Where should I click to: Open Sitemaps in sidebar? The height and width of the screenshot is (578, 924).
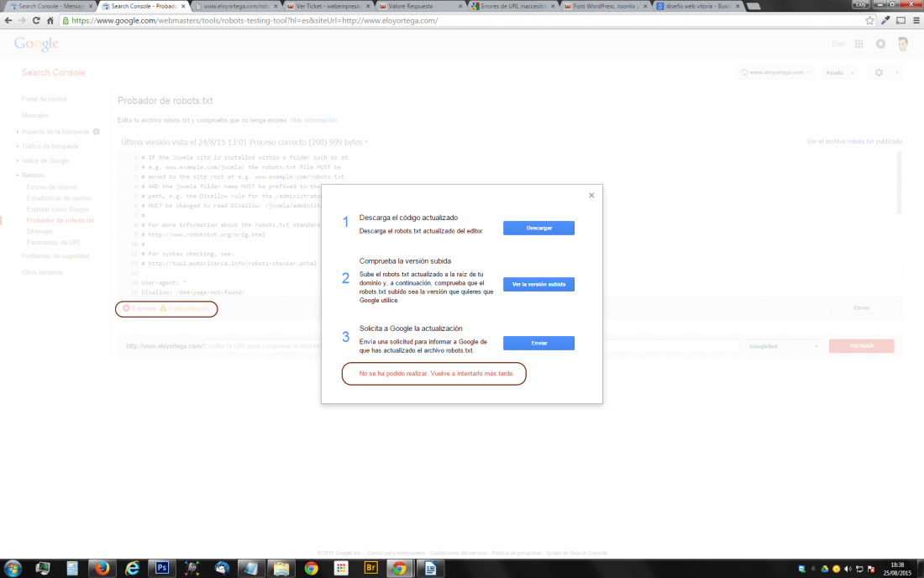pyautogui.click(x=39, y=232)
